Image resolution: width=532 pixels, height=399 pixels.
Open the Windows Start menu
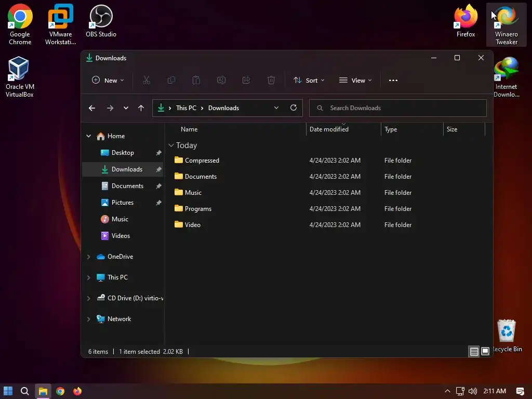(8, 391)
